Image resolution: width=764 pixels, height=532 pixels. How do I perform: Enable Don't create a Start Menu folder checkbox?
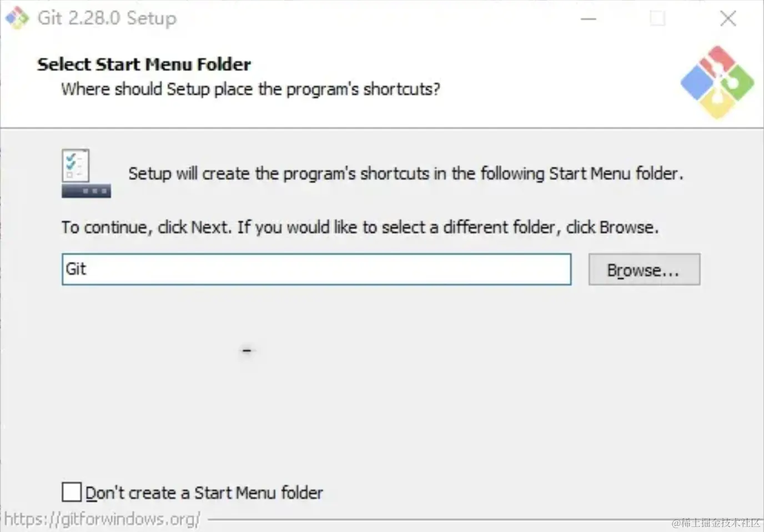(x=72, y=492)
